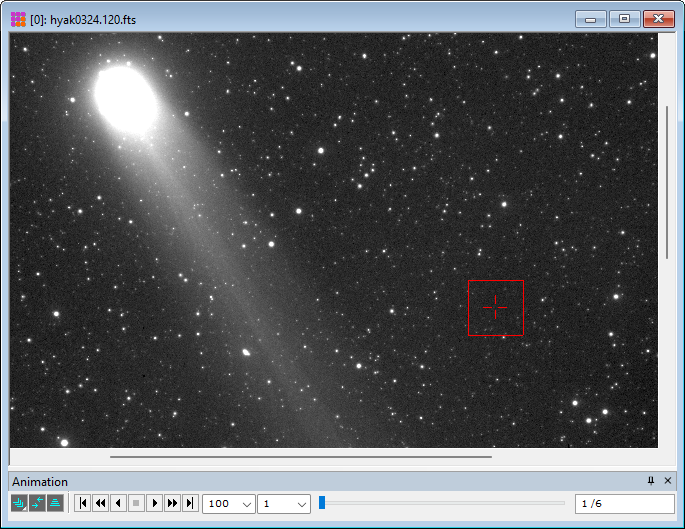Click the 1 /6 frame counter field

click(x=625, y=504)
